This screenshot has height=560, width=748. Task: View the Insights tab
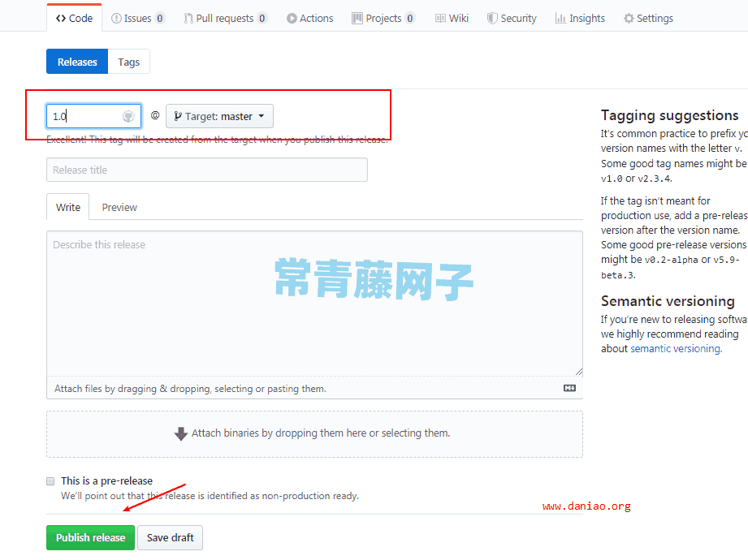580,18
